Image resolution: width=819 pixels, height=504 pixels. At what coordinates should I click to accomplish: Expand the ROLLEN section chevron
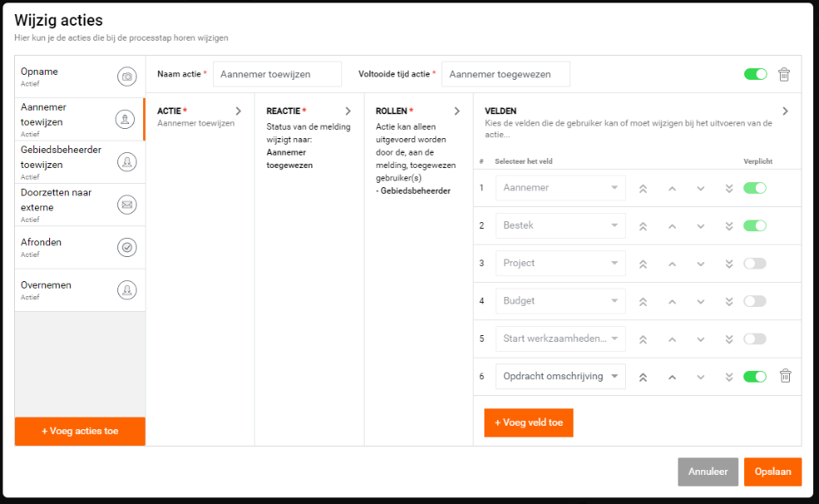[x=457, y=111]
